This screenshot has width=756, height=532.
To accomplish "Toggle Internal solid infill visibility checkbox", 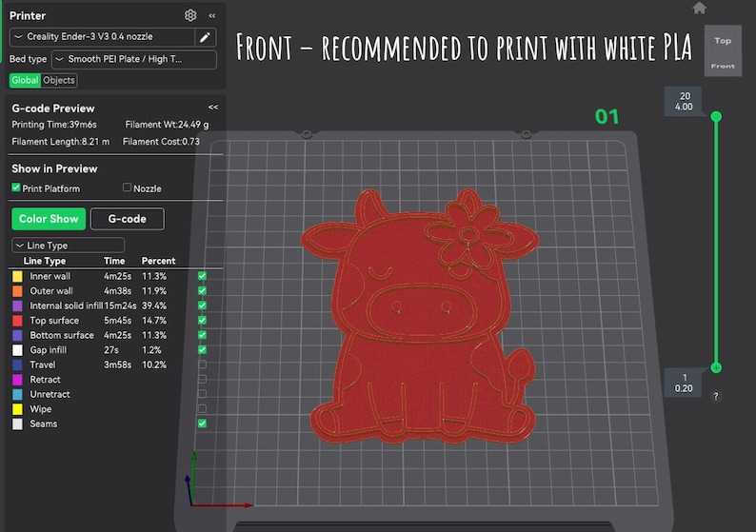I will coord(202,305).
